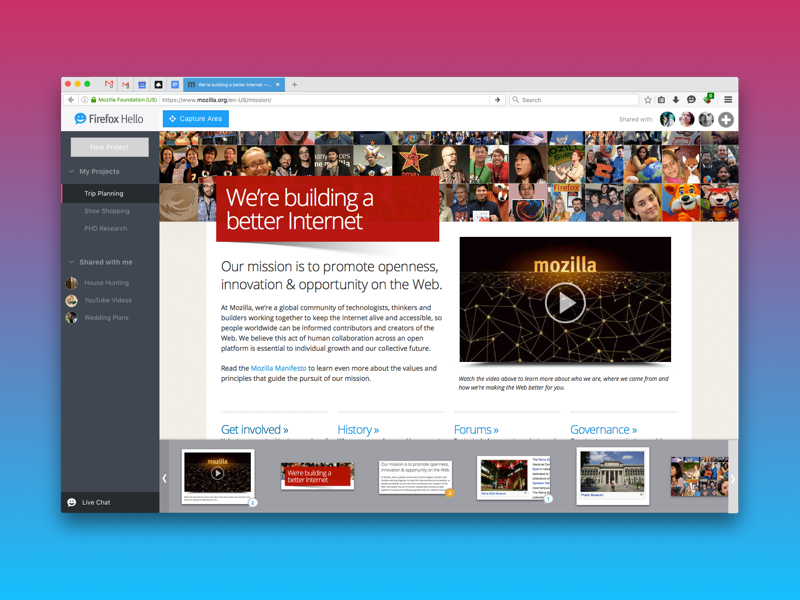Click the Search input field
This screenshot has height=600, width=800.
point(574,100)
